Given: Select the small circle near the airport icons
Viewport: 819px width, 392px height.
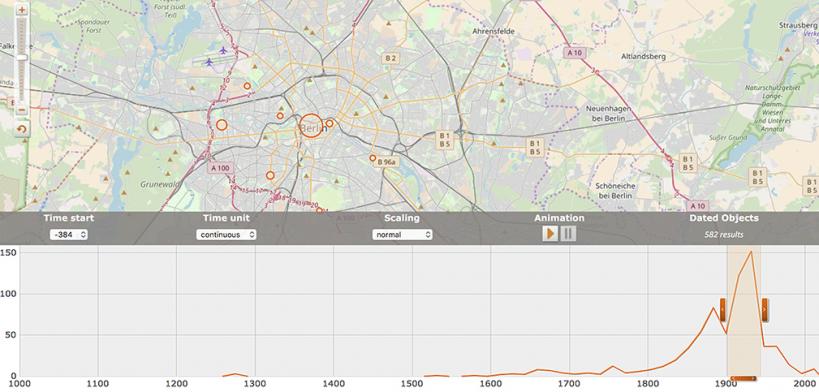Looking at the screenshot, I should coord(247,86).
